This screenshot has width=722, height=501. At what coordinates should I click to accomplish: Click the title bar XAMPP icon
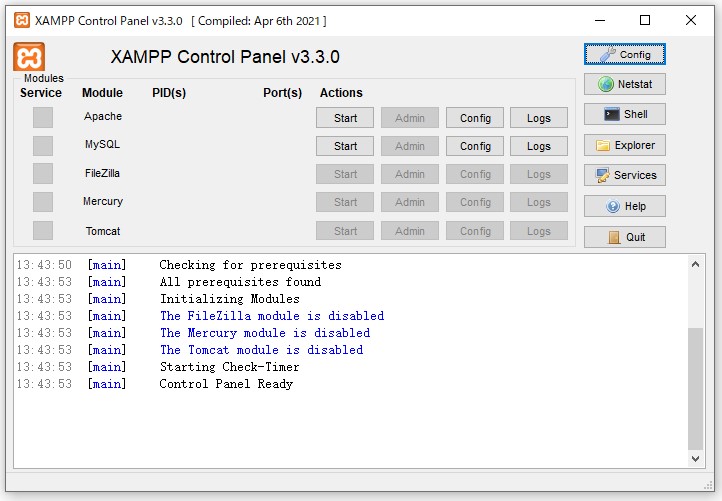pos(21,20)
